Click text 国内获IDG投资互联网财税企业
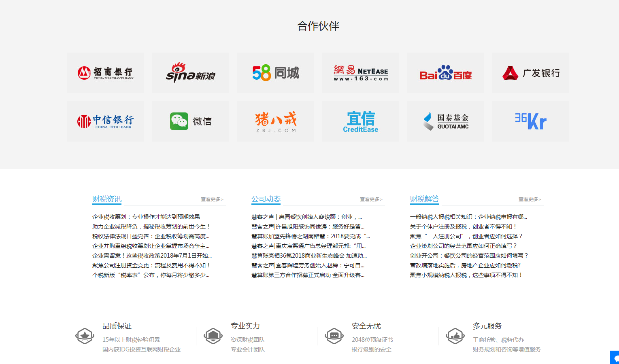 pyautogui.click(x=142, y=349)
